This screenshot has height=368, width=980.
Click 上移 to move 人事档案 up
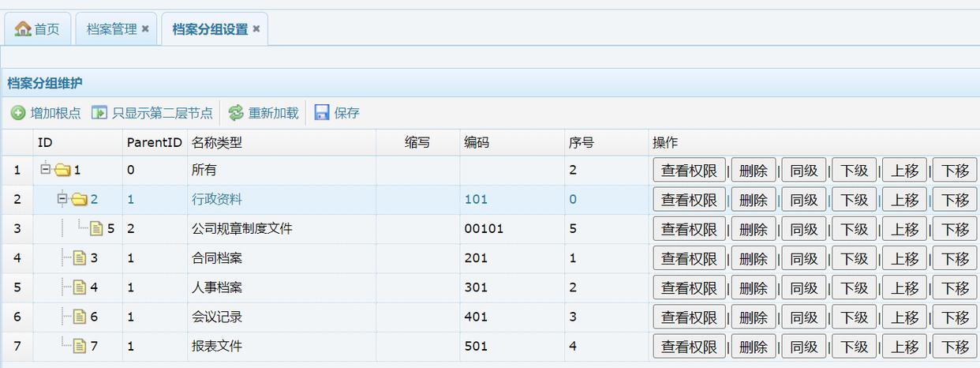pyautogui.click(x=904, y=288)
